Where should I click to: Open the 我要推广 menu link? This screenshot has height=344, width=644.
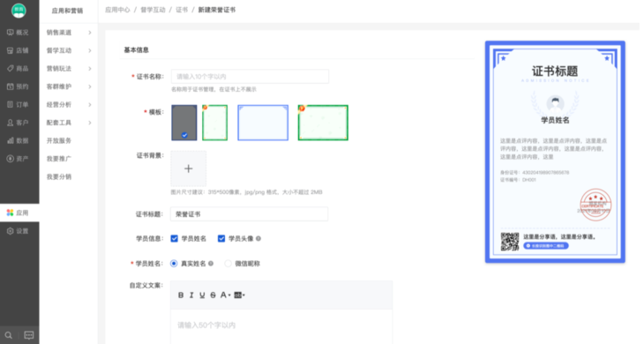[59, 159]
